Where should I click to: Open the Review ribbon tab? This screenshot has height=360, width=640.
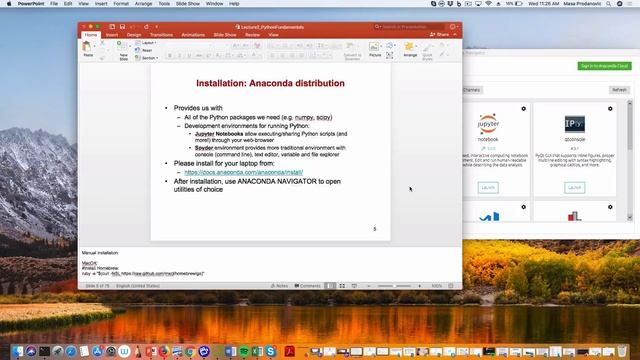click(x=252, y=35)
